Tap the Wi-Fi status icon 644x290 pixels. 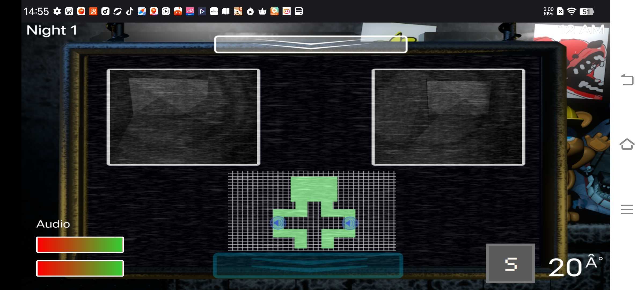coord(572,11)
